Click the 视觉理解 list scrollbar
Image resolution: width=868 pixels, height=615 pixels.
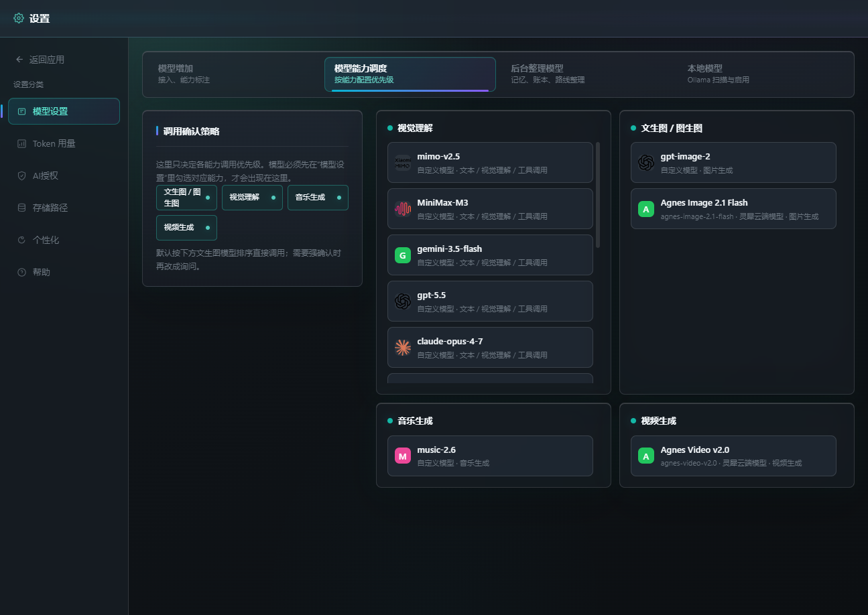[x=598, y=195]
